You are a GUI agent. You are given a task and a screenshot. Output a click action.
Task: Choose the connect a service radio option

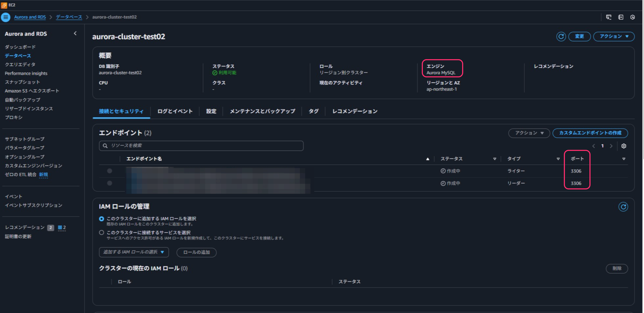click(102, 232)
